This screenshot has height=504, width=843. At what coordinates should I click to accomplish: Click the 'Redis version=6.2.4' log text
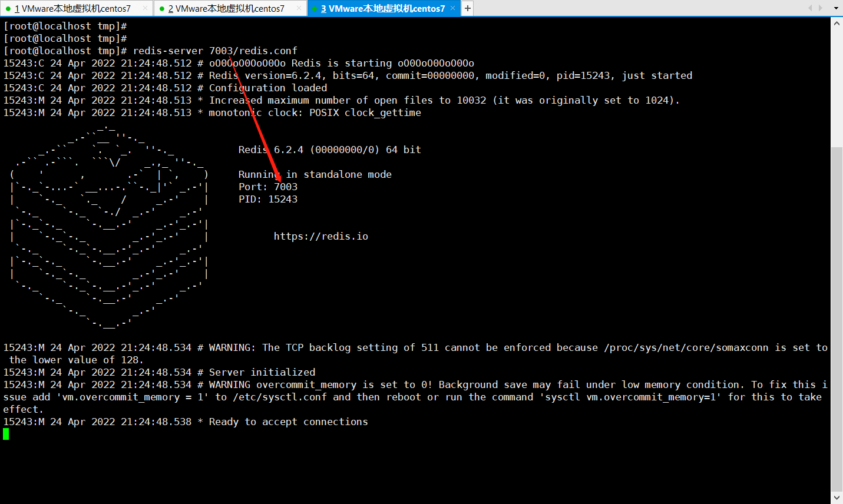click(x=265, y=75)
